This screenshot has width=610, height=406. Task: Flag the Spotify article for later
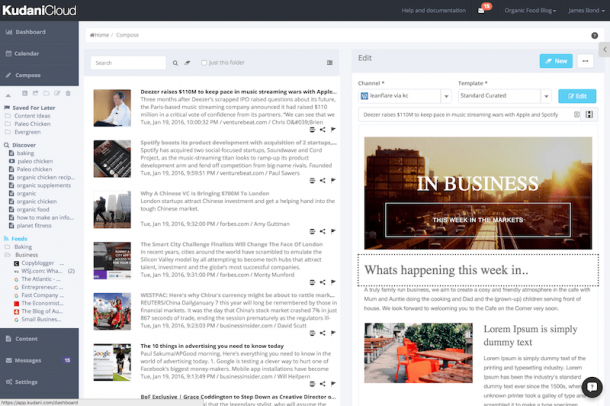(333, 180)
